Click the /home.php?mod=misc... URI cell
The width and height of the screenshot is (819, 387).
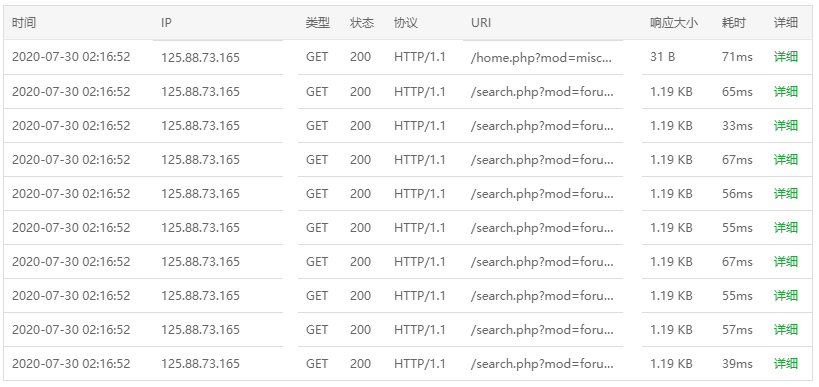click(x=541, y=57)
